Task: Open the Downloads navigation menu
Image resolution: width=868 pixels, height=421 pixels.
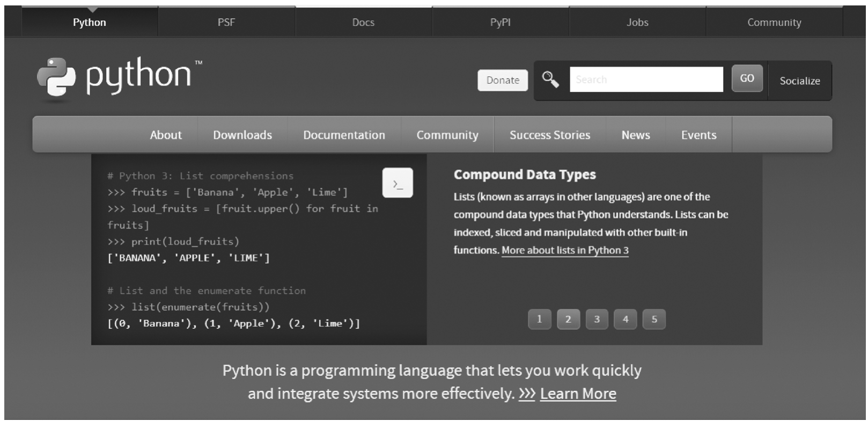Action: [x=242, y=135]
